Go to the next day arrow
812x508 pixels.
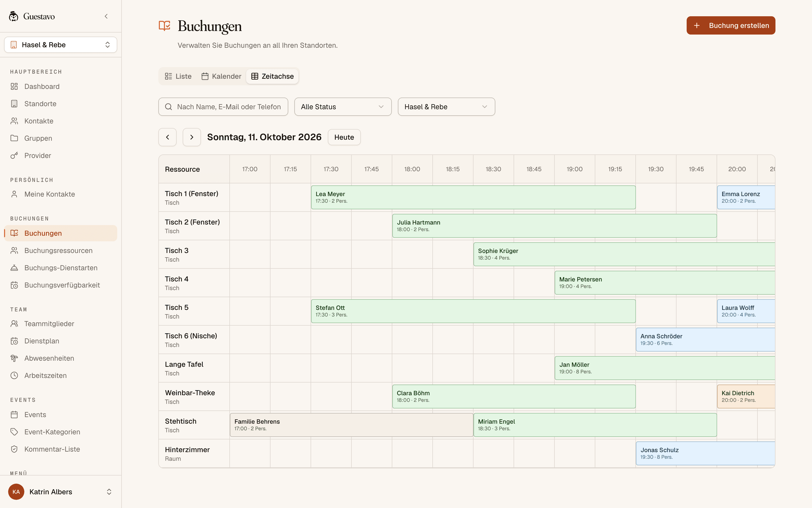tap(192, 137)
